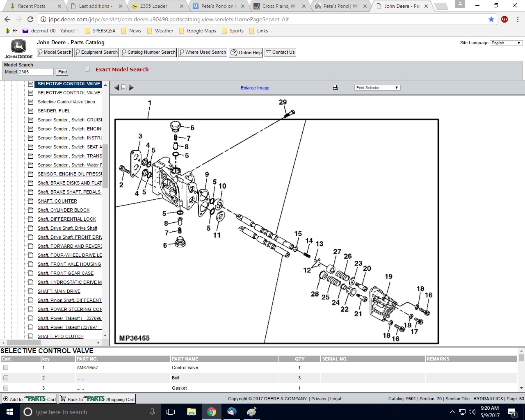
Task: Open the Legal link in footer
Action: click(x=336, y=399)
